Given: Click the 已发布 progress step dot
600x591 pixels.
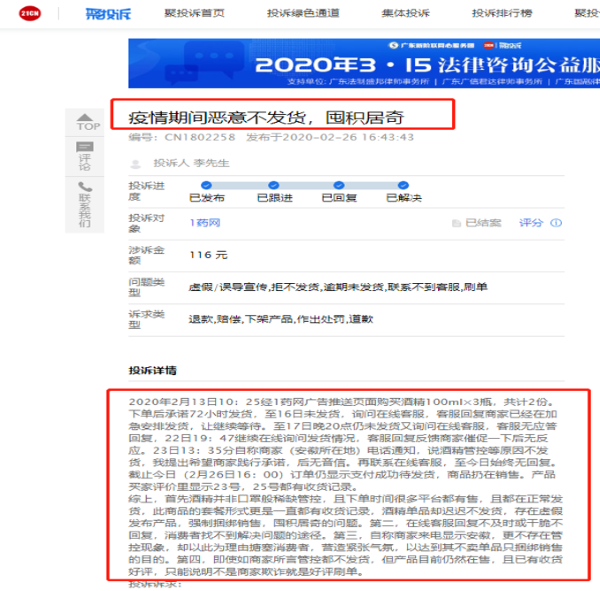Looking at the screenshot, I should point(206,185).
